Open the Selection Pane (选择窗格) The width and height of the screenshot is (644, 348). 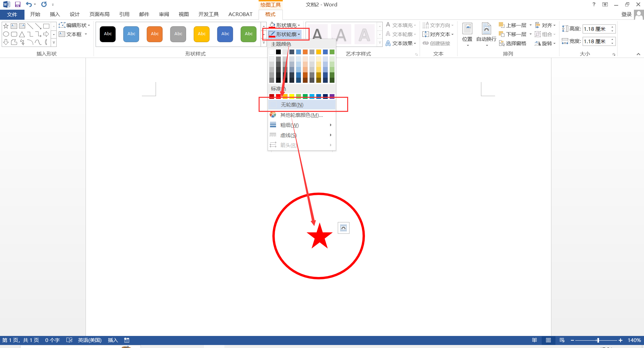tap(513, 44)
